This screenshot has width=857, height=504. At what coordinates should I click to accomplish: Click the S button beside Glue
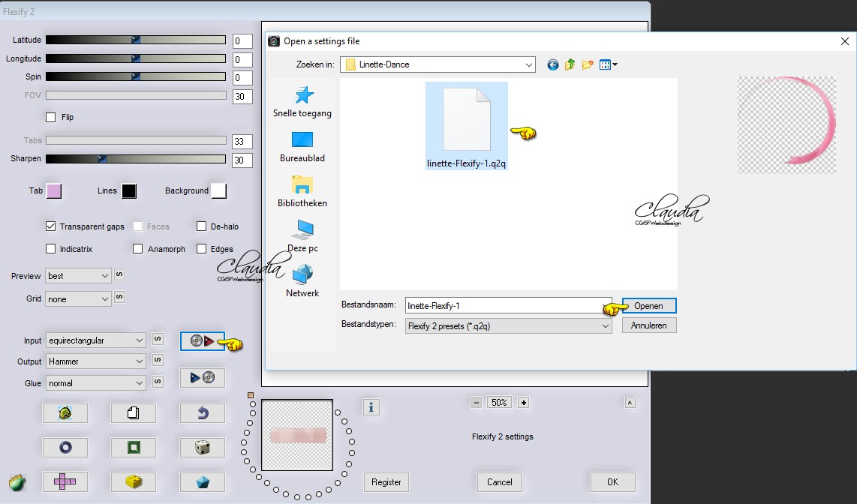pyautogui.click(x=158, y=381)
